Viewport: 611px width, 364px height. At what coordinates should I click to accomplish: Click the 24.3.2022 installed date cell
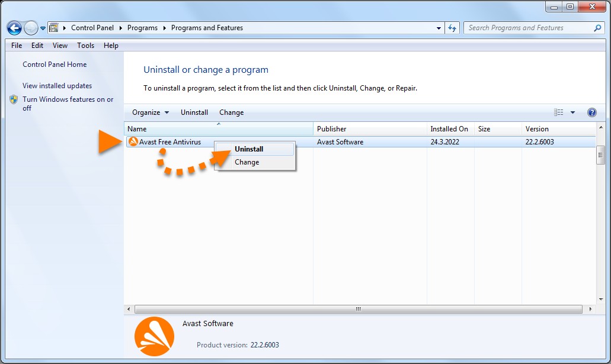pos(444,141)
